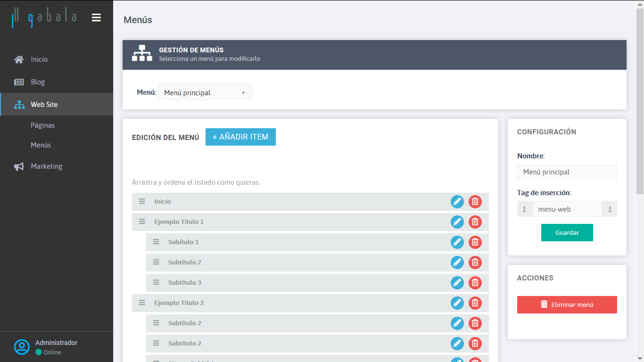644x362 pixels.
Task: Click the Eliminar menú button
Action: 567,304
